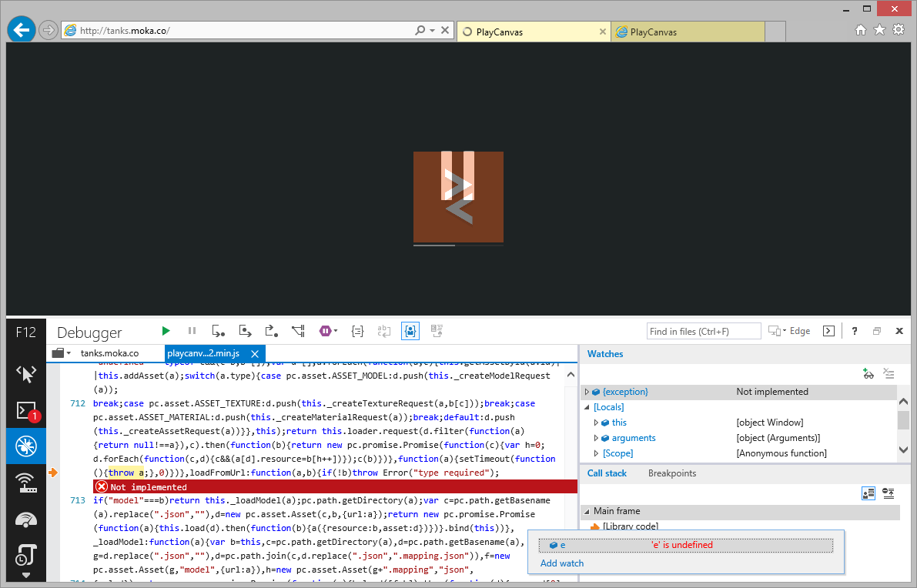Click the browser Forward button
The height and width of the screenshot is (588, 917).
(x=49, y=30)
